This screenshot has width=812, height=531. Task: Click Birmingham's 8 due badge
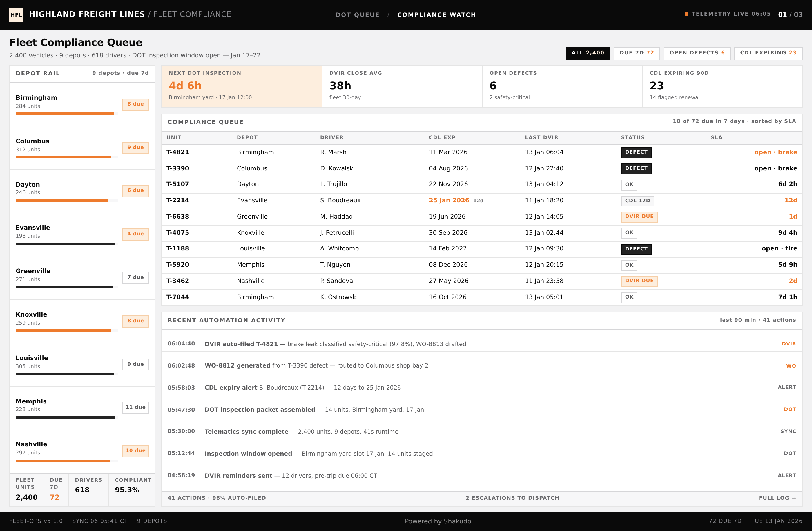(135, 104)
